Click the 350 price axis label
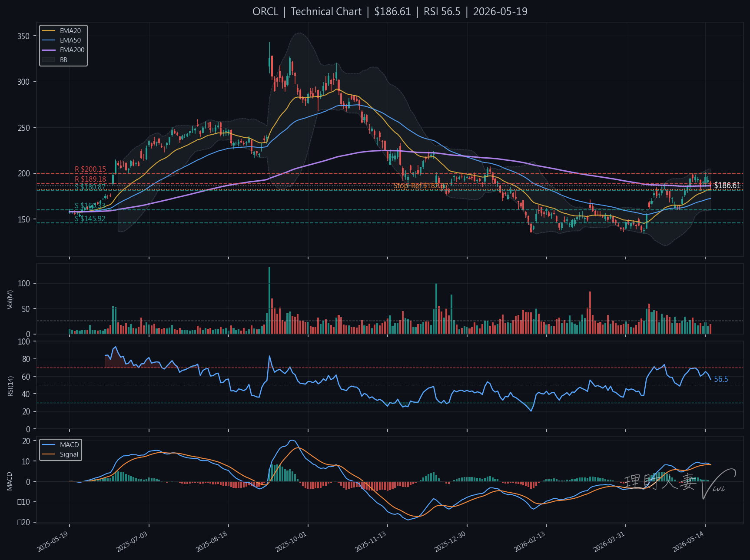 click(23, 36)
